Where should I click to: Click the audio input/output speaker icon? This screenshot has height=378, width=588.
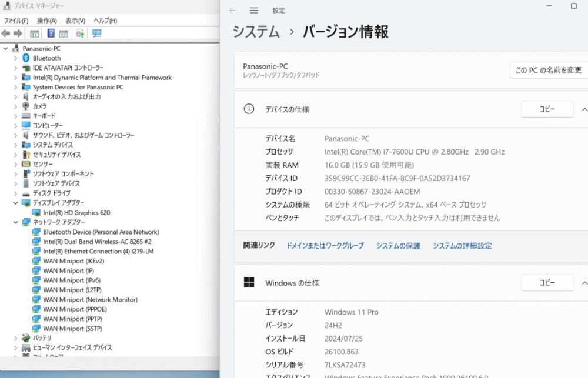coord(26,96)
